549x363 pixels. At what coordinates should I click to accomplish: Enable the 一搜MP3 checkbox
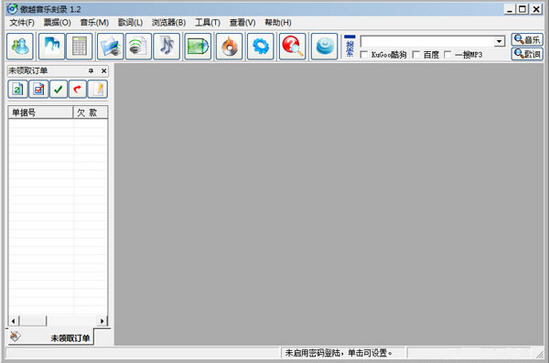(x=447, y=55)
